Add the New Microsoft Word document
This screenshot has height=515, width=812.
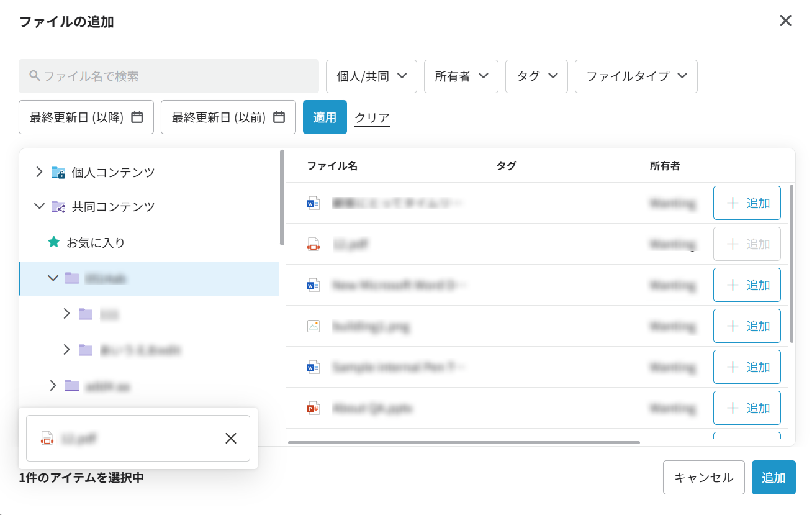(747, 285)
